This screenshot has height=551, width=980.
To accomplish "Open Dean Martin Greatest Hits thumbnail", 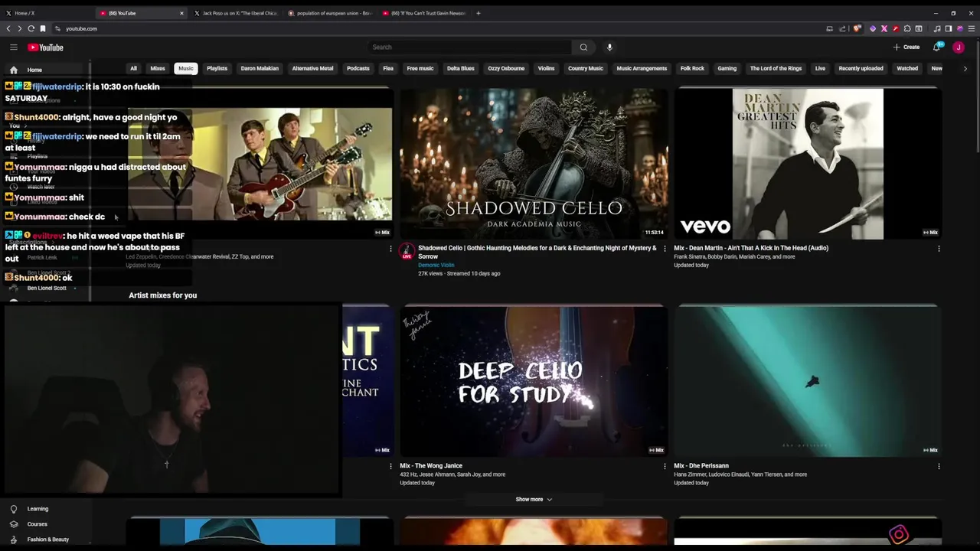I will (x=808, y=164).
